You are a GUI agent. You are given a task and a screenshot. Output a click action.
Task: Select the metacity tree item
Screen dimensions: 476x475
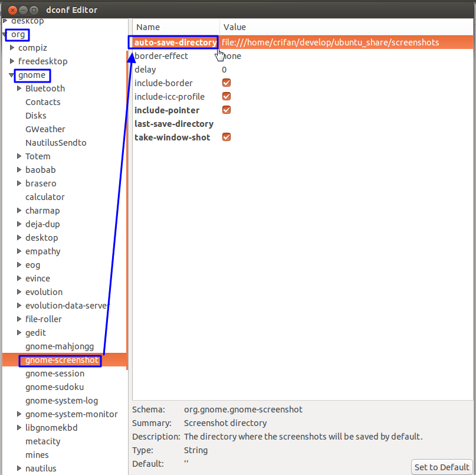coord(43,441)
